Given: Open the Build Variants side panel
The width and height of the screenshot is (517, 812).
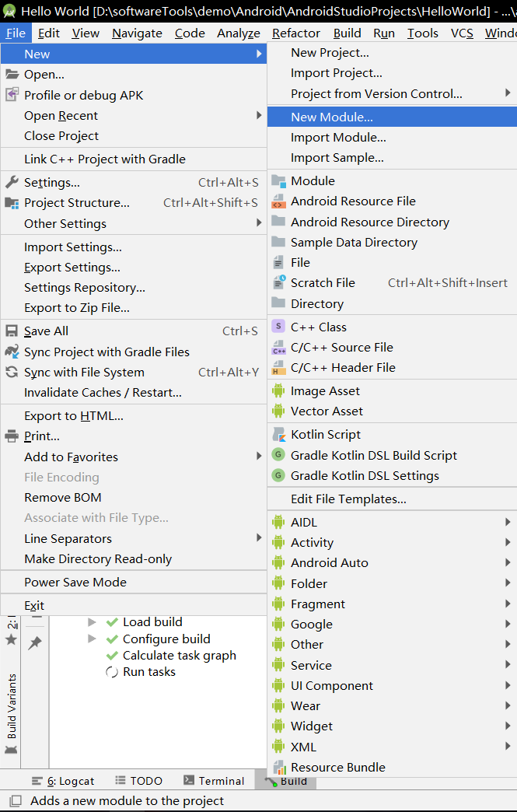Looking at the screenshot, I should 12,713.
